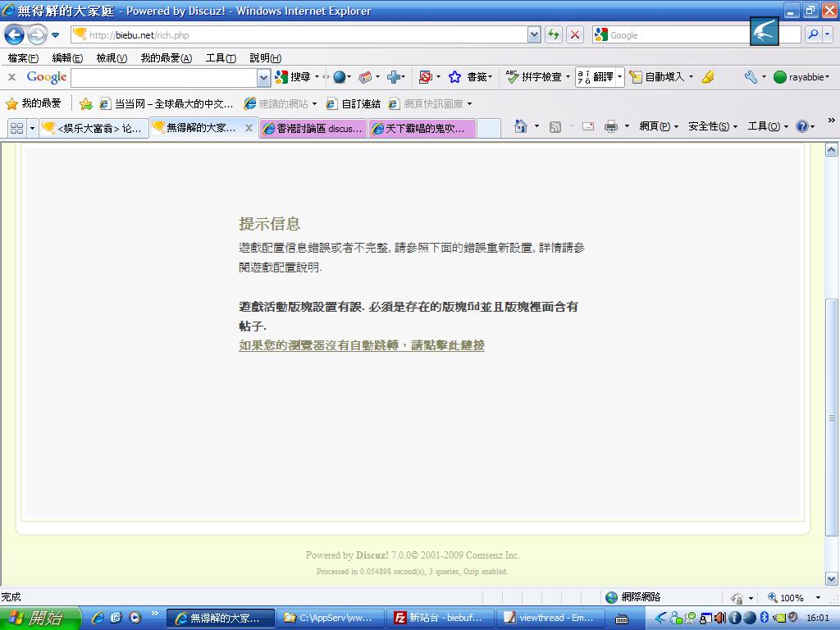Click the Refresh page icon
Viewport: 840px width, 630px height.
[x=554, y=34]
